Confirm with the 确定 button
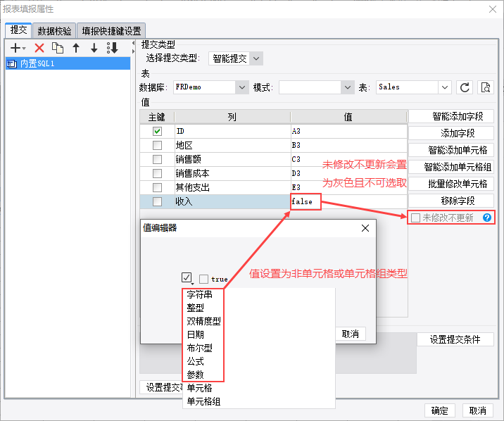504x421 pixels. (x=439, y=410)
